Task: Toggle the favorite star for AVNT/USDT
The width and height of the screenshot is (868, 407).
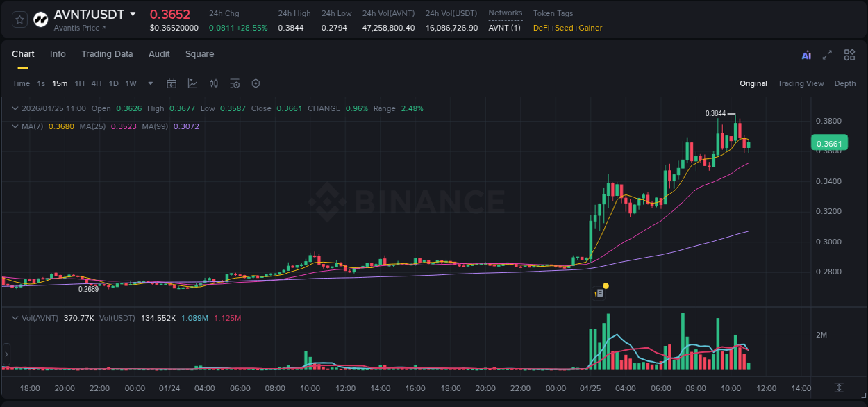Action: pyautogui.click(x=19, y=19)
